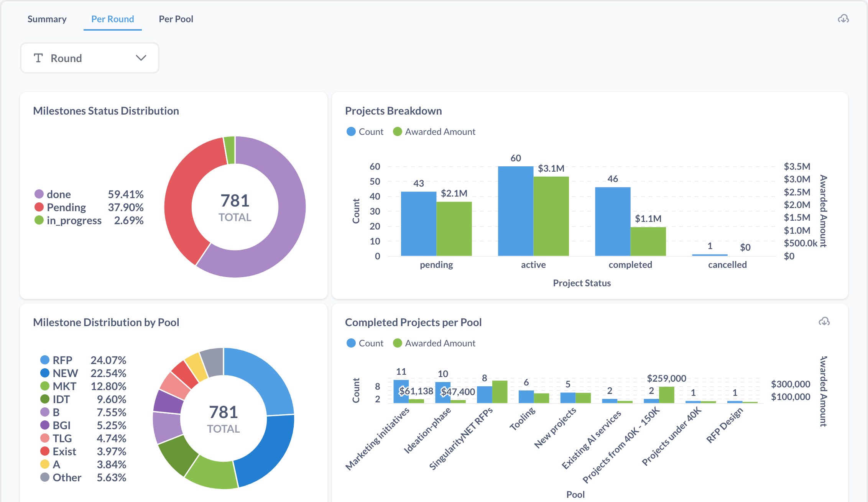
Task: Toggle the Pending legend dot
Action: (39, 207)
